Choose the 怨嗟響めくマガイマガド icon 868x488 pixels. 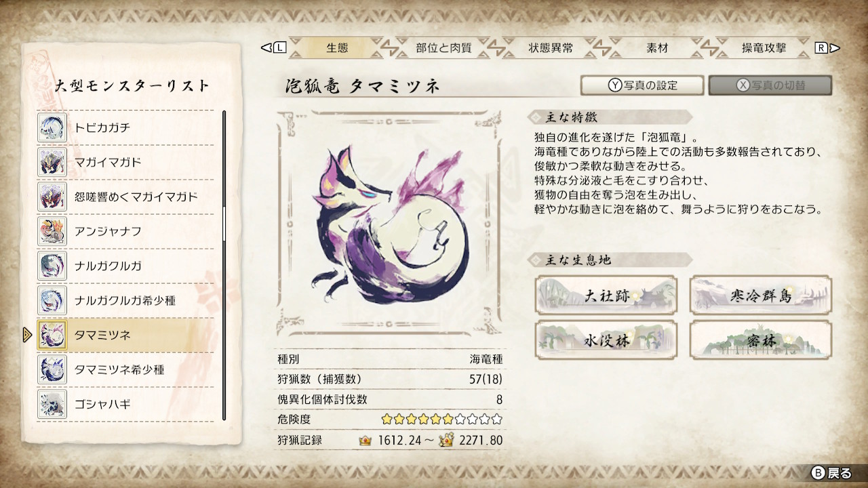pyautogui.click(x=52, y=197)
